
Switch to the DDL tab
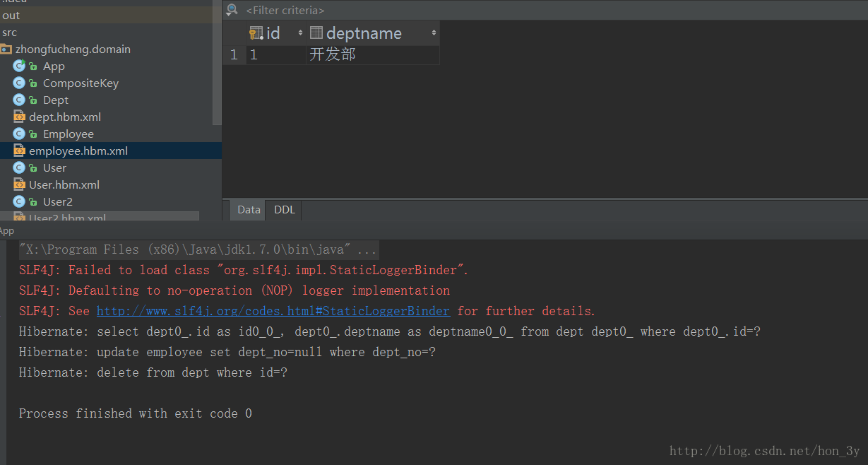[x=285, y=209]
